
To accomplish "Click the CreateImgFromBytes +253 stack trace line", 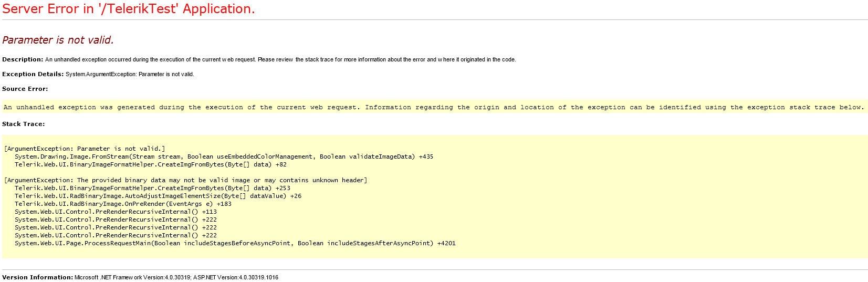I will pyautogui.click(x=152, y=188).
